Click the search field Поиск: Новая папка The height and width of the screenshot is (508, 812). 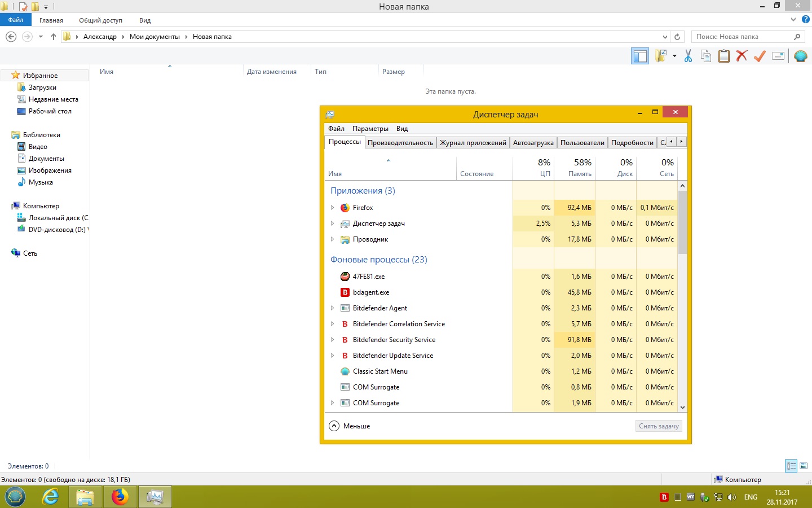[742, 37]
